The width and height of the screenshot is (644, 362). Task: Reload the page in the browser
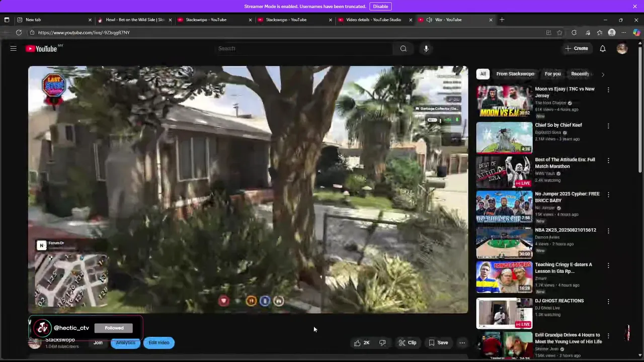(19, 33)
